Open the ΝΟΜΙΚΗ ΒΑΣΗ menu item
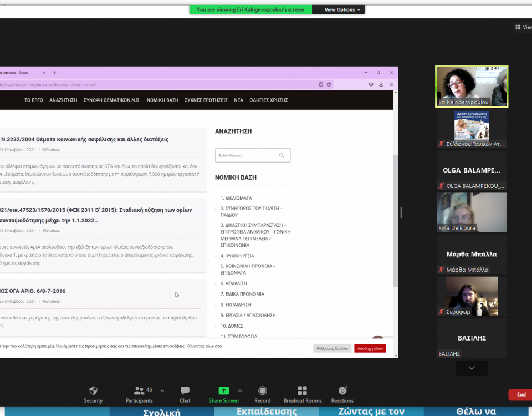Viewport: 532px width, 416px height. [x=162, y=100]
